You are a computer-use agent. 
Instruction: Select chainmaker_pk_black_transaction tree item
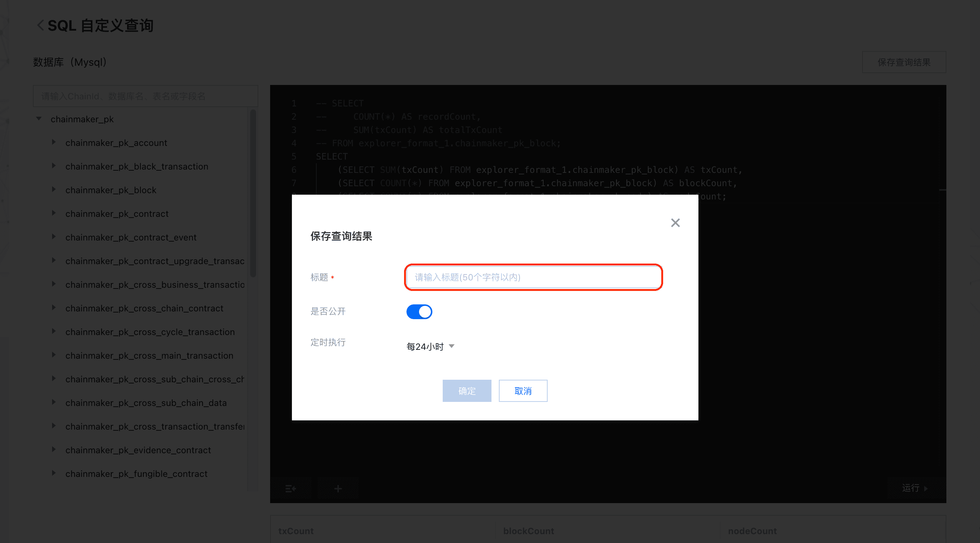pyautogui.click(x=137, y=166)
